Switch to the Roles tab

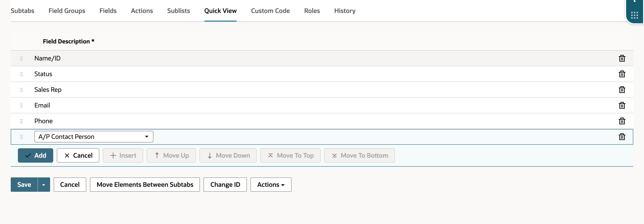tap(312, 11)
